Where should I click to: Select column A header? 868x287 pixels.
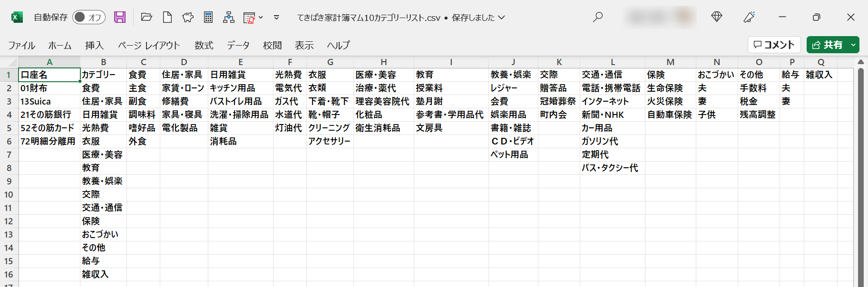pyautogui.click(x=49, y=62)
